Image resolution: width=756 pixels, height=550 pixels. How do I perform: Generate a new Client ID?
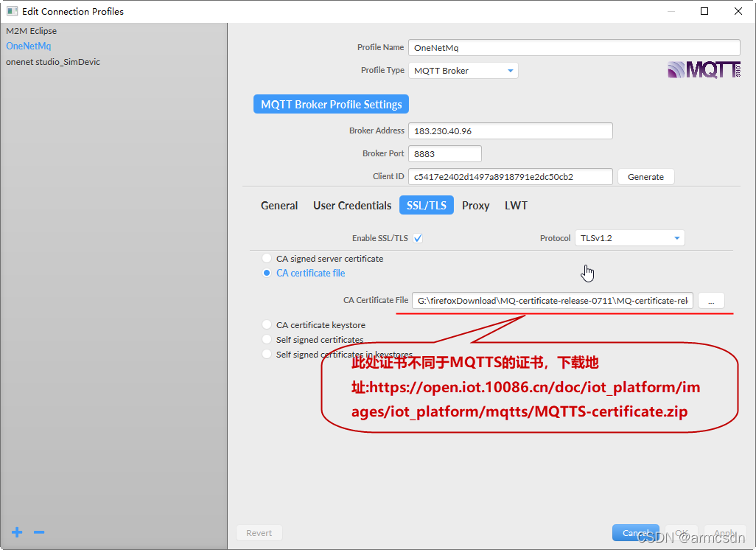click(645, 177)
